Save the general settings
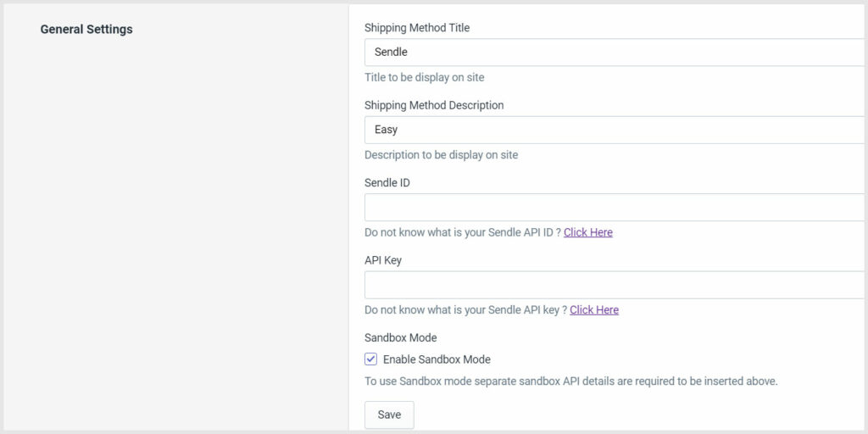This screenshot has height=434, width=868. (389, 415)
